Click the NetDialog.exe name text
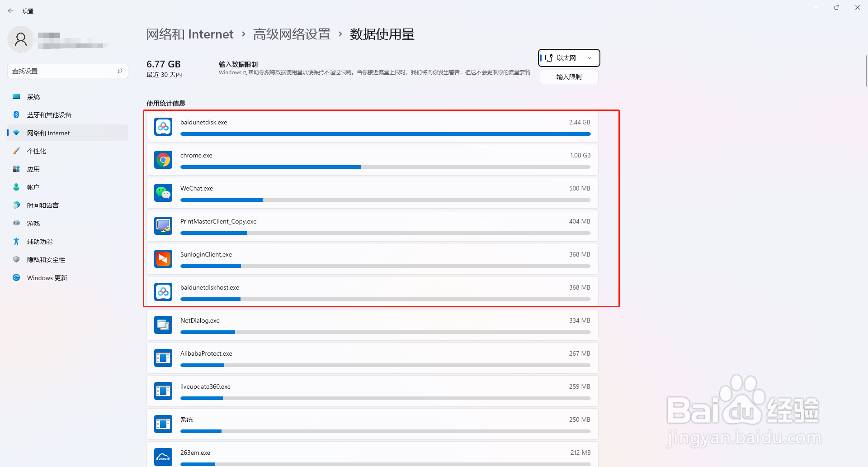868x467 pixels. click(x=200, y=320)
